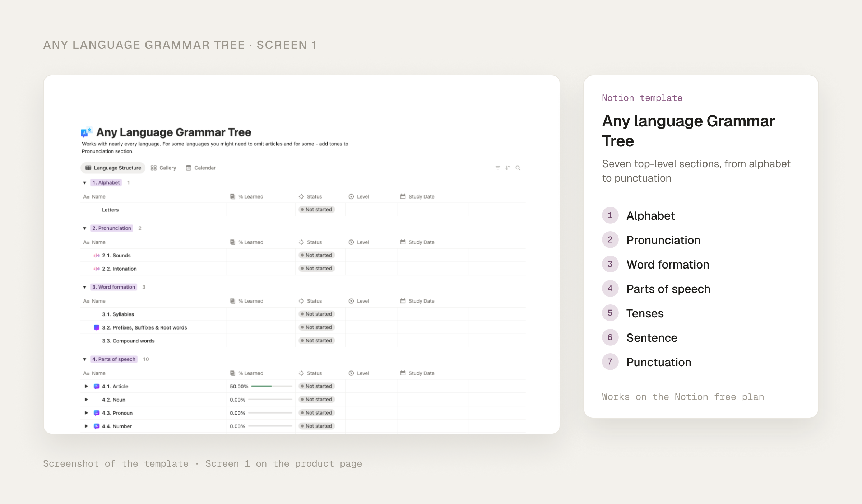862x504 pixels.
Task: Click the waveform icon next to 2.1. Sounds
Action: (x=97, y=255)
